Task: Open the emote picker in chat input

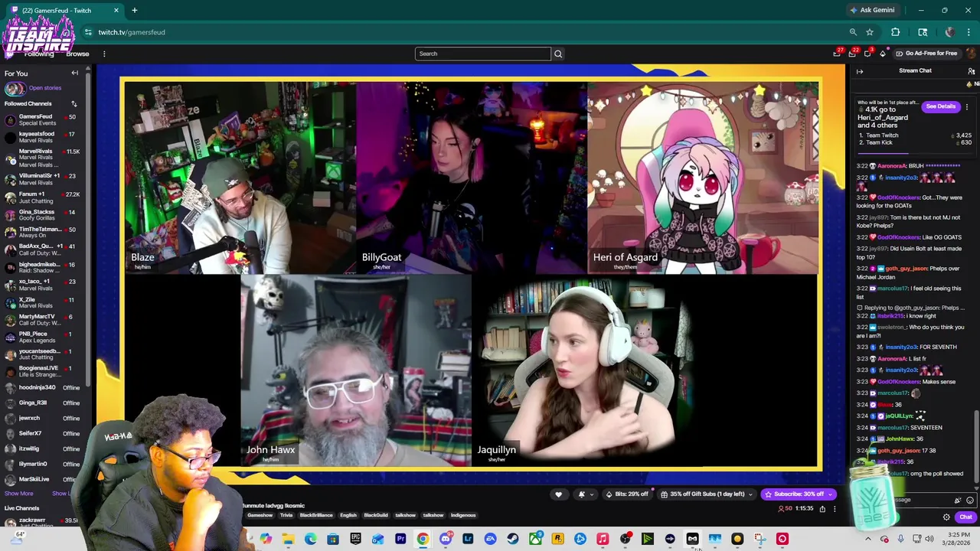Action: point(970,500)
